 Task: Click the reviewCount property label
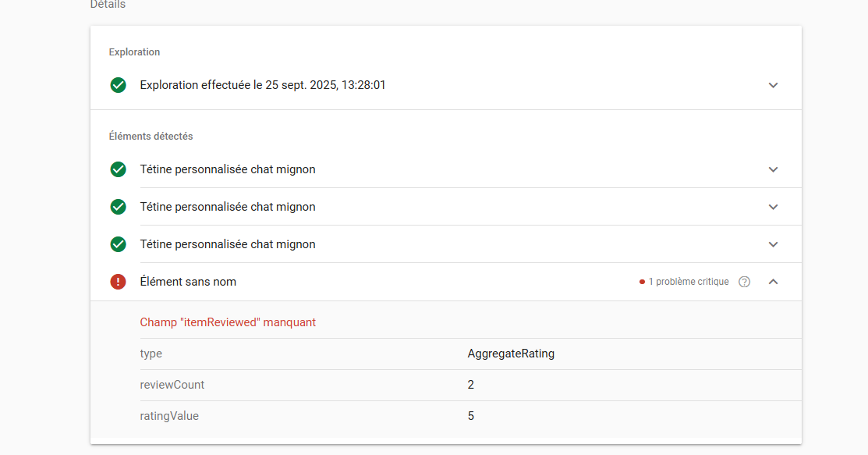pos(172,385)
